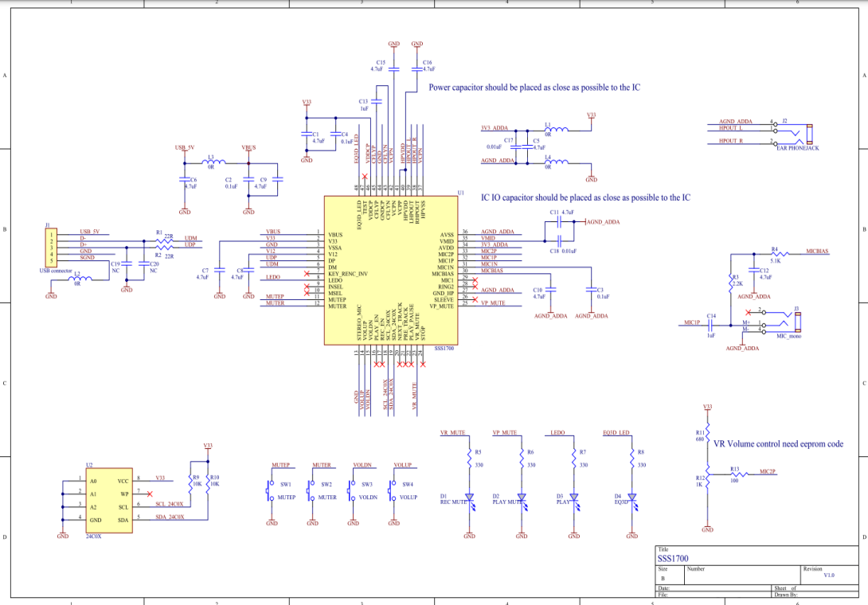The height and width of the screenshot is (605, 868).
Task: Select capacitor C18 0.01uF symbol
Action: 560,240
